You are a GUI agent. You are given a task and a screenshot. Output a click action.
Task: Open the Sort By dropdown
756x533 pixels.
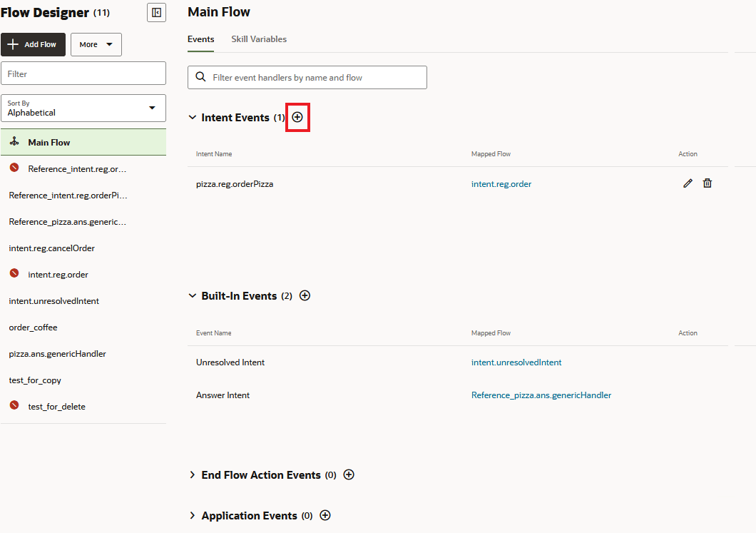(83, 108)
